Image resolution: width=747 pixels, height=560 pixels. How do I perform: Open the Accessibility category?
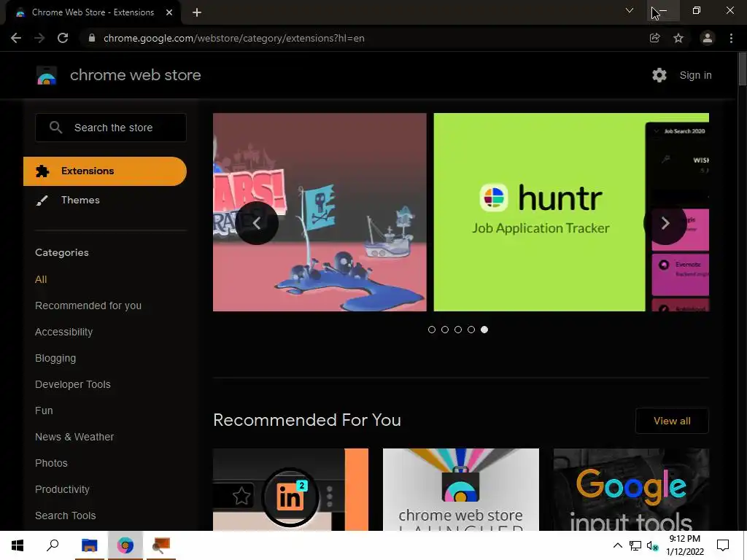[64, 332]
